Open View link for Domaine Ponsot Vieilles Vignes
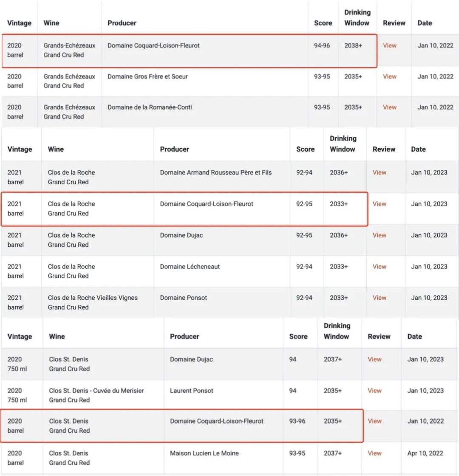Viewport: 459px width, 476px height. pos(379,298)
